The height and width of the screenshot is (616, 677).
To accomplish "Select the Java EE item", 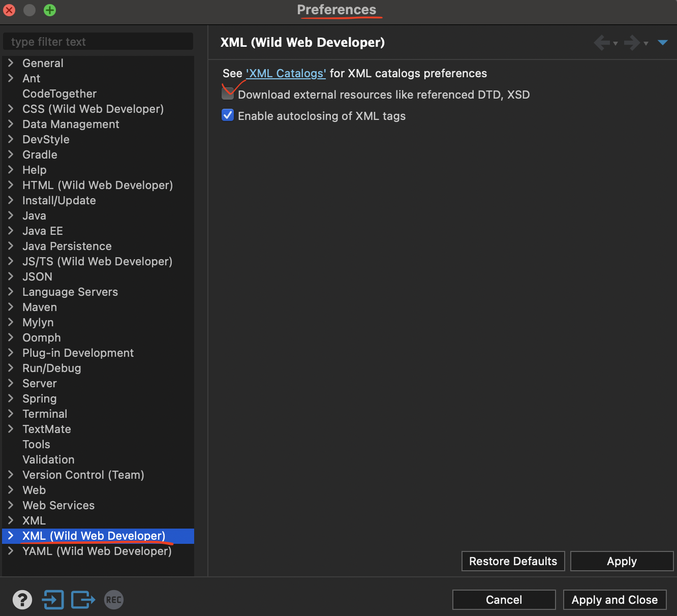I will pyautogui.click(x=43, y=231).
